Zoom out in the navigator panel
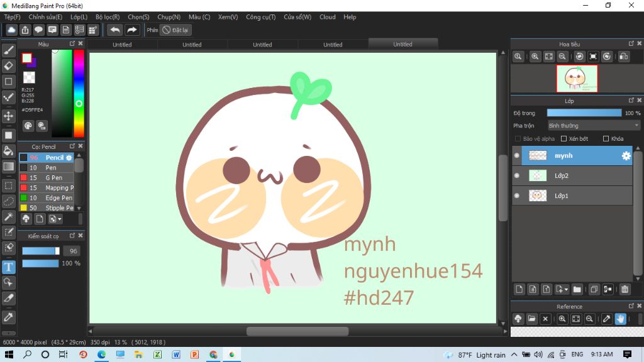The width and height of the screenshot is (644, 362). coord(562,57)
